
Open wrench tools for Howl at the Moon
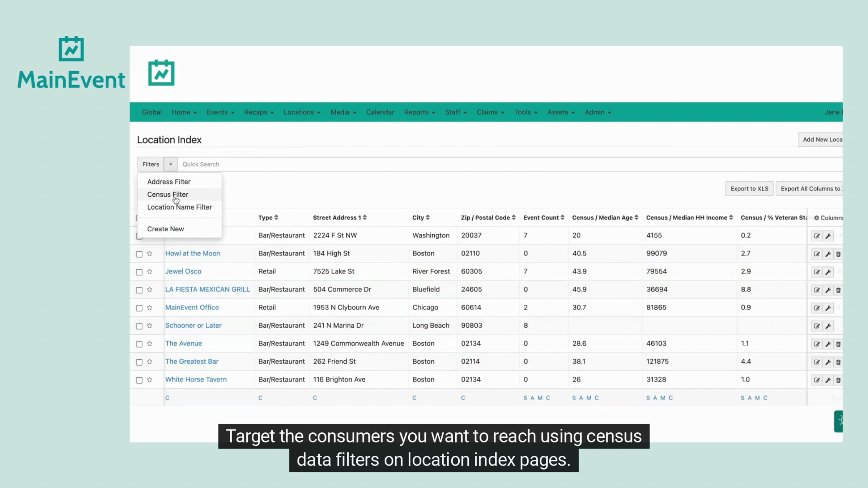tap(828, 254)
